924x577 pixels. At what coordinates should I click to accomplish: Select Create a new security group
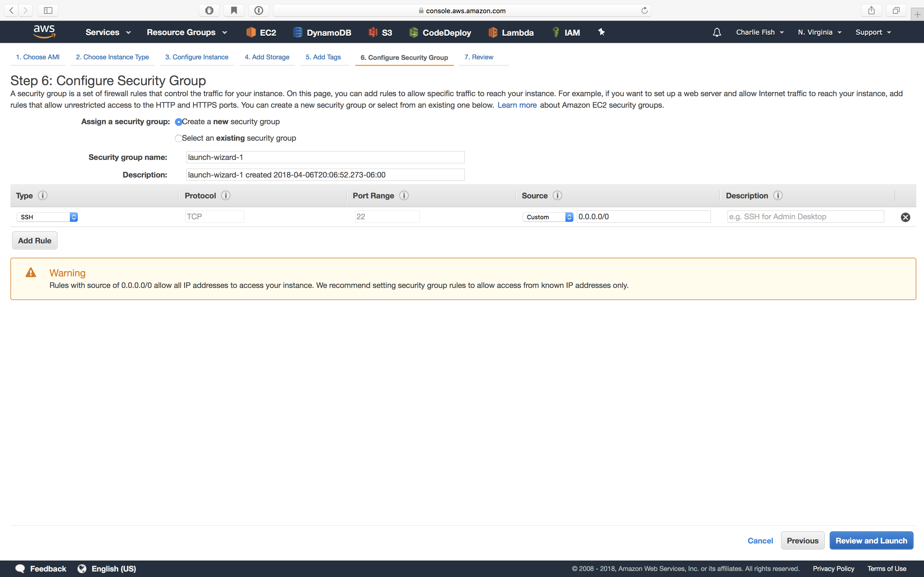pos(178,122)
